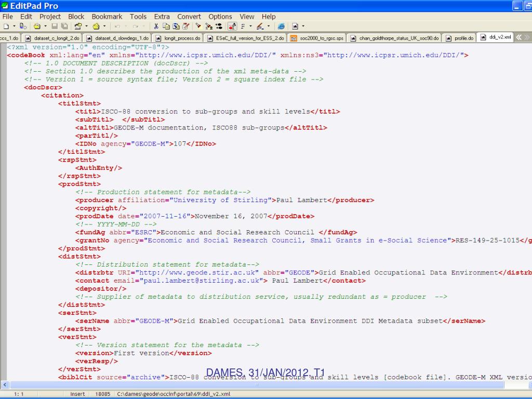
Task: Click the horizontal scrollbar thumb
Action: (257, 385)
